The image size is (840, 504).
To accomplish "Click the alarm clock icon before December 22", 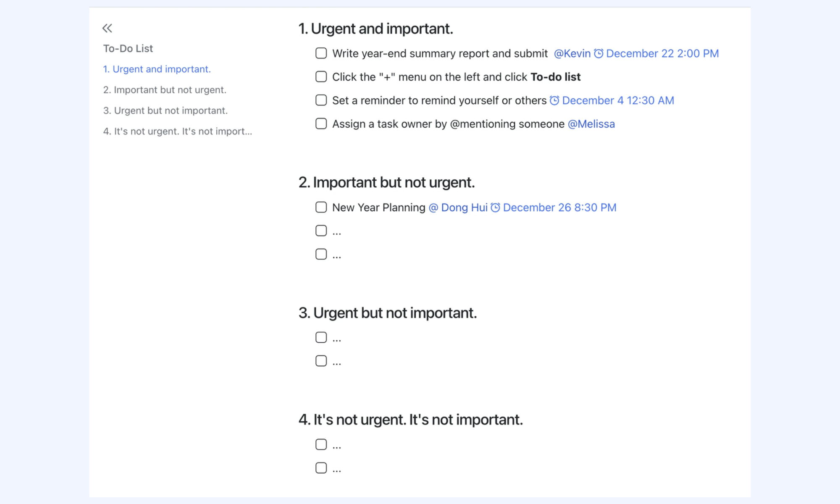I will 598,53.
